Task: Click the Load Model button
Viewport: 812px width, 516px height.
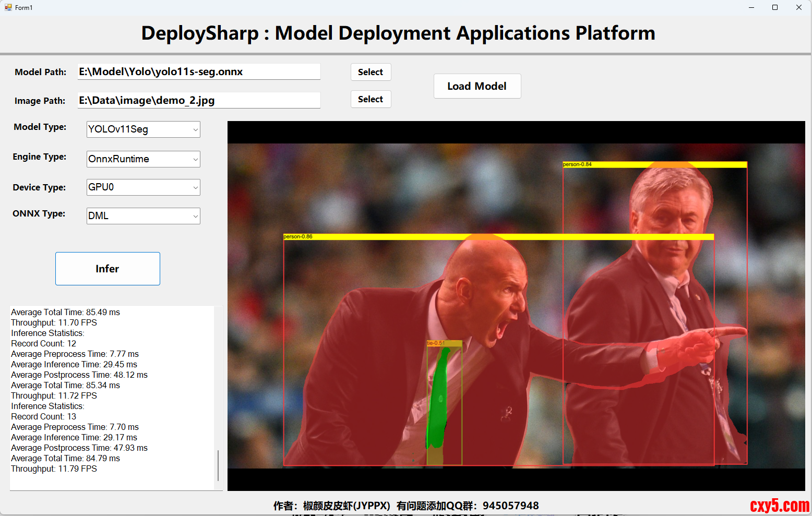Action: tap(477, 86)
